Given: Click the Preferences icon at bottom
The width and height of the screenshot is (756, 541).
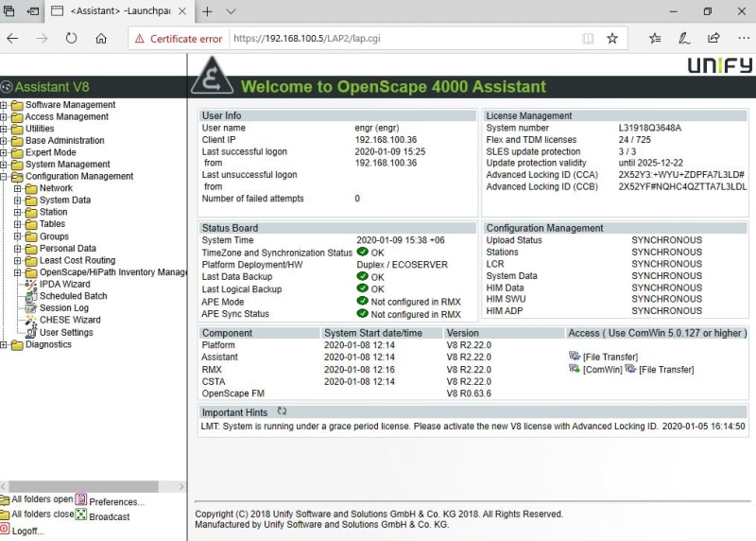Looking at the screenshot, I should pos(81,499).
